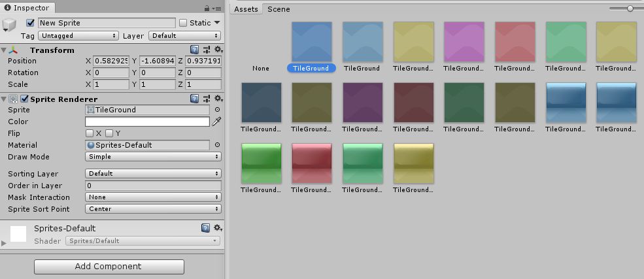Open the Sprite Sort Point dropdown
The image size is (644, 279).
[x=153, y=209]
